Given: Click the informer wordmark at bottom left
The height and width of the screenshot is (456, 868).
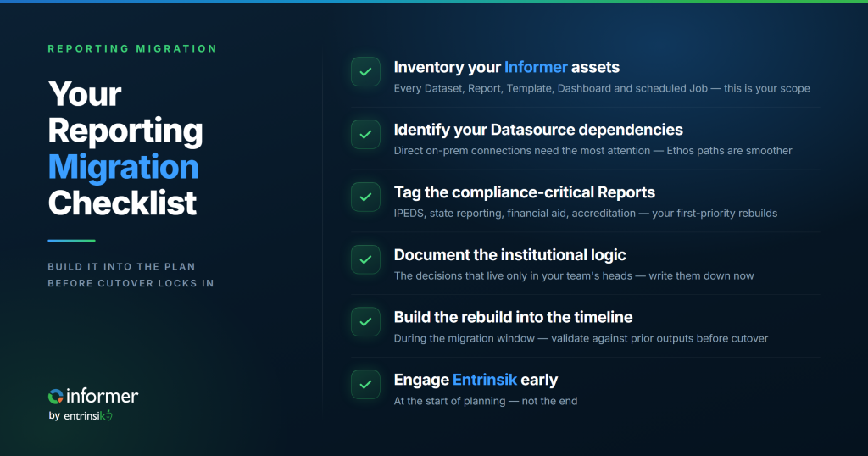Looking at the screenshot, I should tap(102, 396).
